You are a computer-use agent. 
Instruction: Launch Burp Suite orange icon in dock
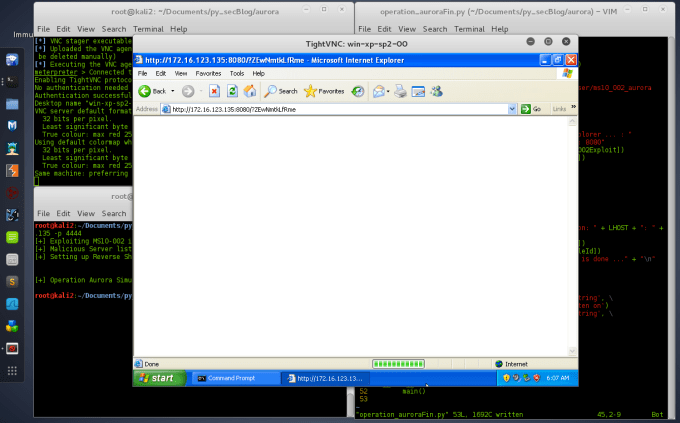coord(12,171)
